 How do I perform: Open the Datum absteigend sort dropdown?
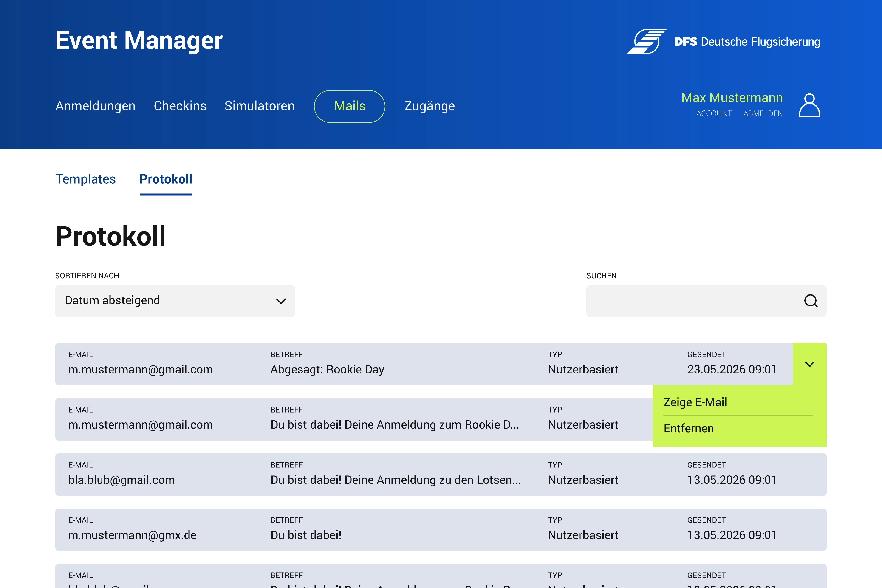[175, 301]
